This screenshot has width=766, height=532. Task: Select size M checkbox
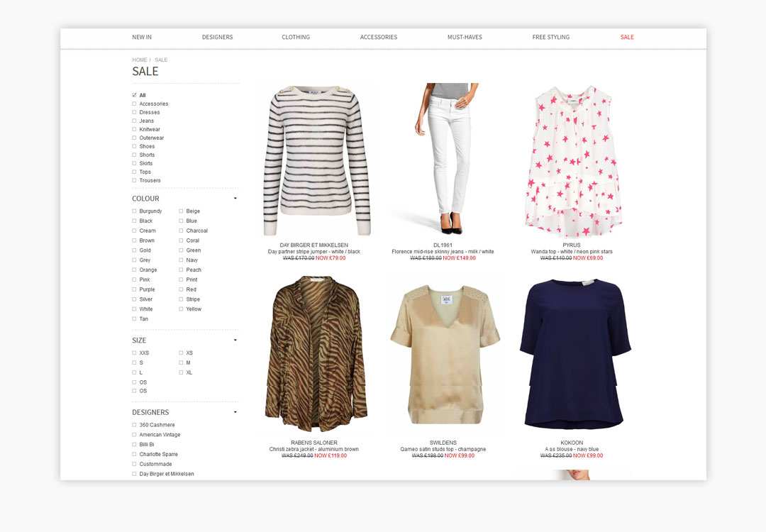181,362
